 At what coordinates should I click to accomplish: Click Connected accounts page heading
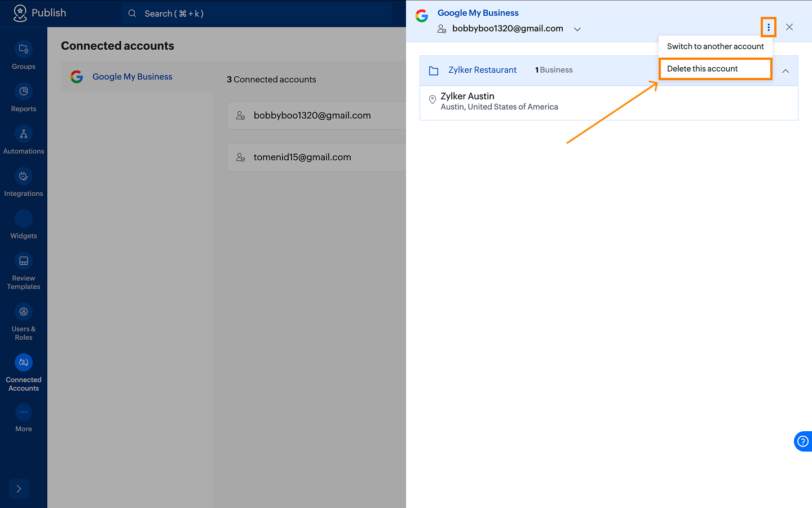[x=117, y=46]
